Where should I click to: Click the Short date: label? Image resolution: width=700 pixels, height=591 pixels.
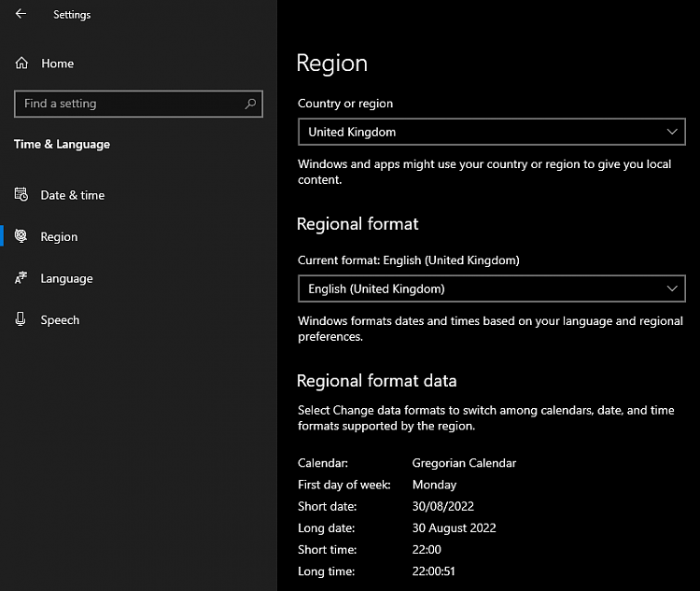point(328,506)
